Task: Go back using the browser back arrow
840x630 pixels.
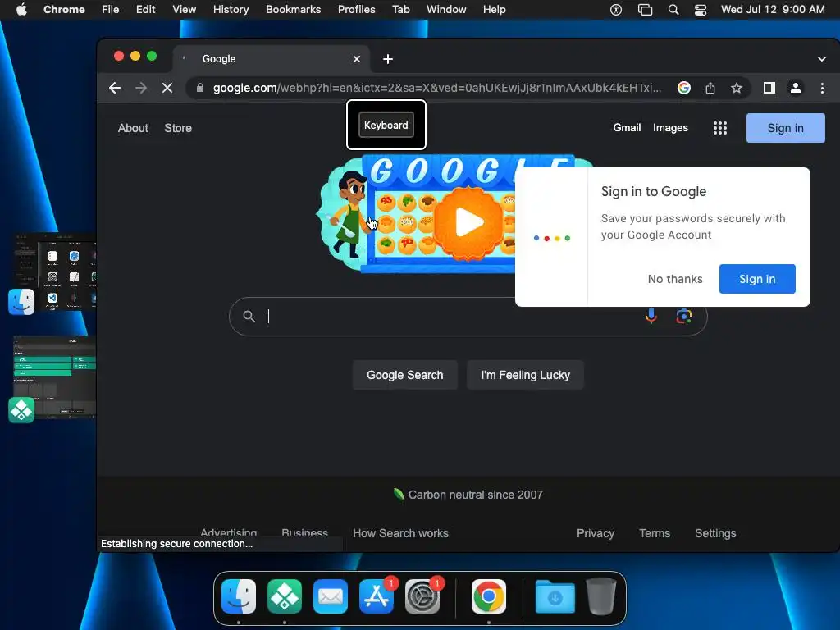Action: coord(115,88)
